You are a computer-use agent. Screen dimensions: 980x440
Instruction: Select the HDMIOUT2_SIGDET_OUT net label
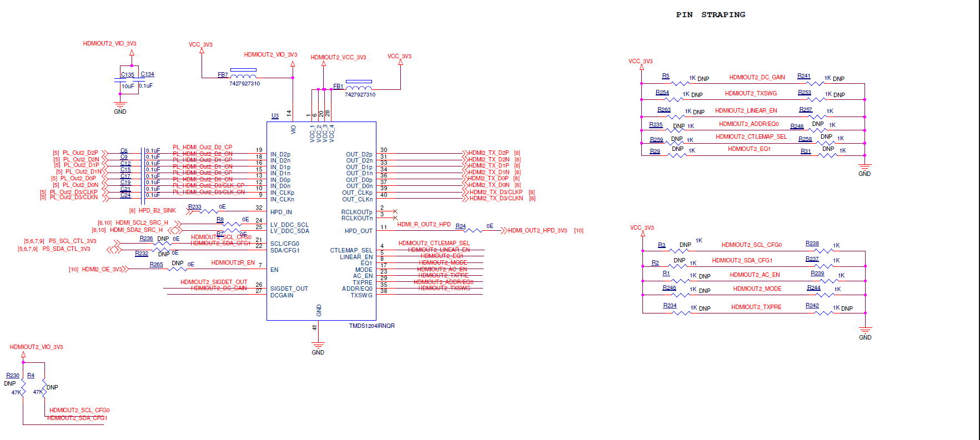click(214, 282)
